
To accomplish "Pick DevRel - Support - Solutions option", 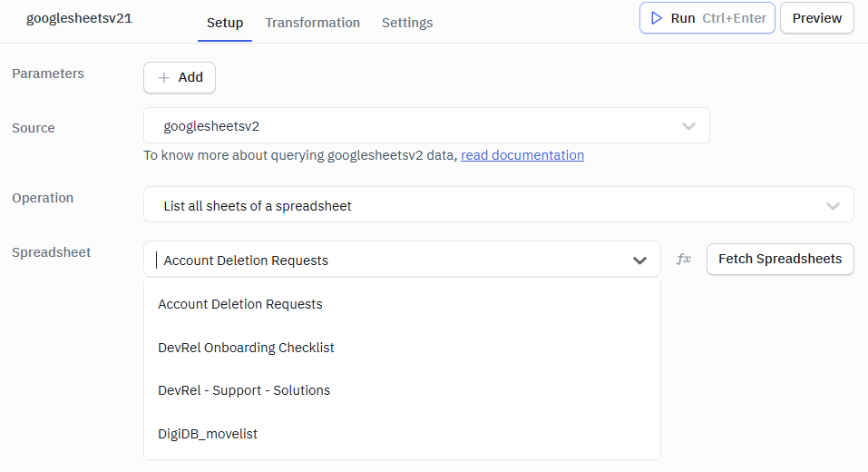I will click(x=402, y=390).
